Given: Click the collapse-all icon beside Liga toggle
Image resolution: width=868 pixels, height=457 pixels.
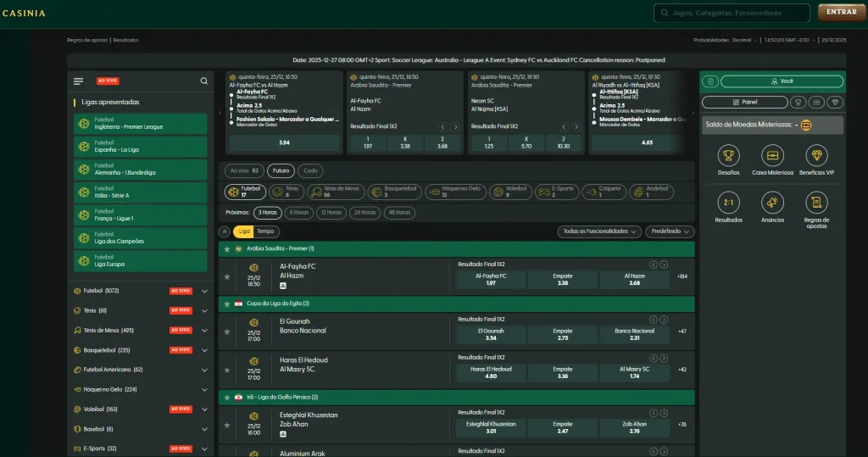Looking at the screenshot, I should (224, 231).
